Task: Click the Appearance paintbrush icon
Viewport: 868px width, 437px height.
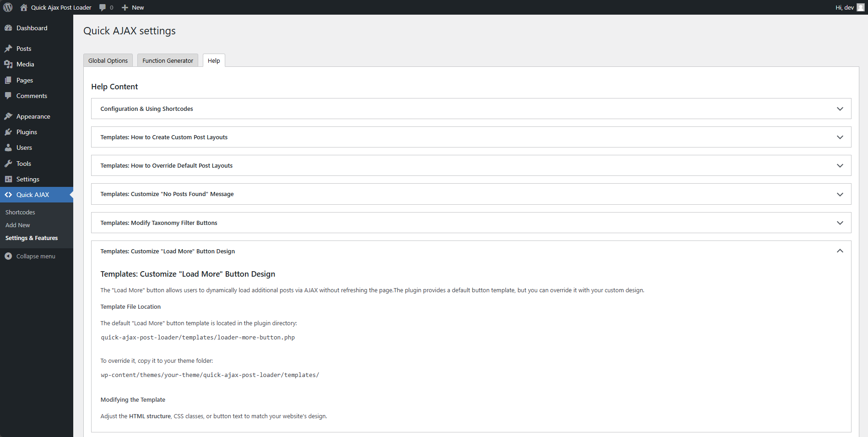Action: tap(8, 116)
